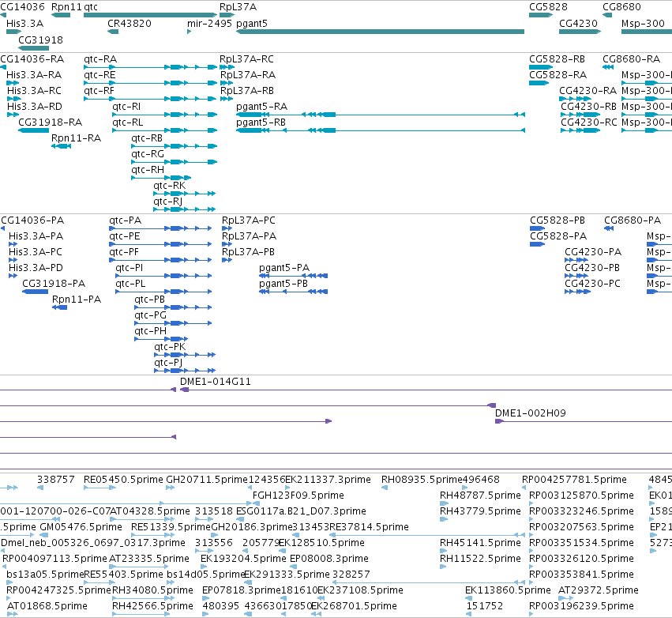The height and width of the screenshot is (618, 672).
Task: Select the pgant5-RB transcript label
Action: [x=261, y=122]
